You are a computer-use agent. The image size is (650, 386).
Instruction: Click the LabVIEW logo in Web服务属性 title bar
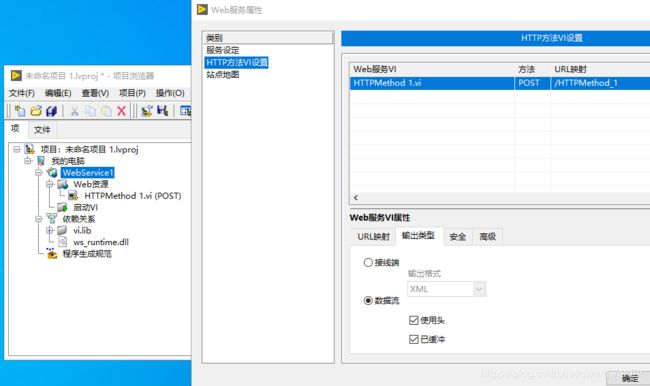202,9
